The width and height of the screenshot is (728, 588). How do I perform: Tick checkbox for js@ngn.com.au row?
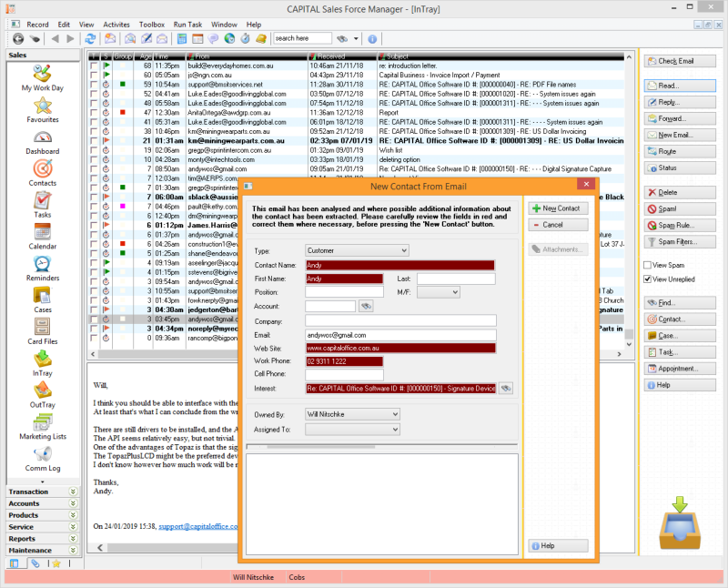pos(95,76)
